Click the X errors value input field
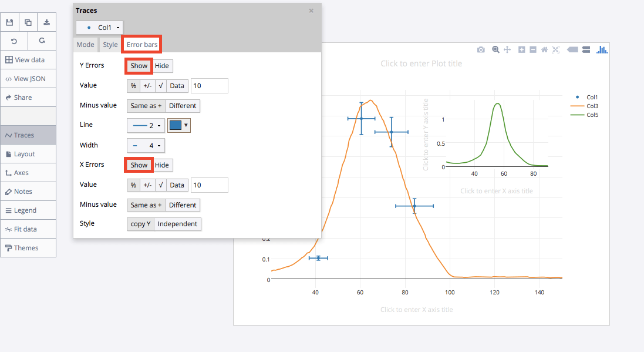The height and width of the screenshot is (352, 644). pos(210,185)
